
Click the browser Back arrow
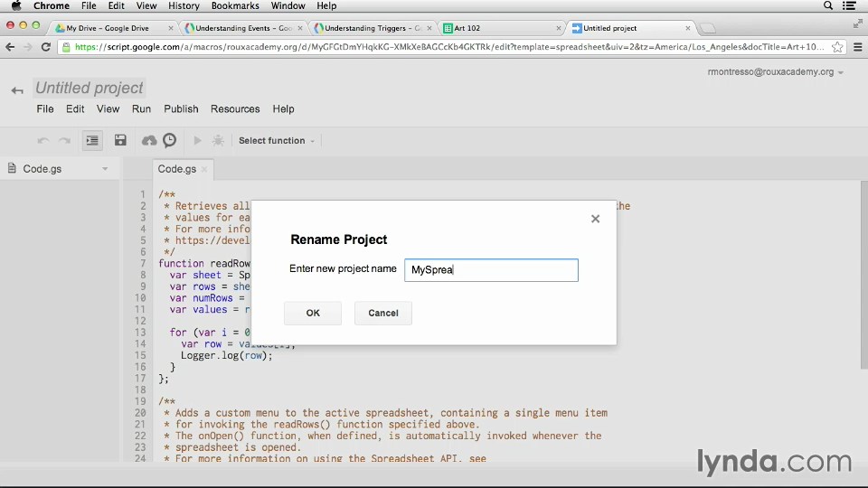[10, 47]
